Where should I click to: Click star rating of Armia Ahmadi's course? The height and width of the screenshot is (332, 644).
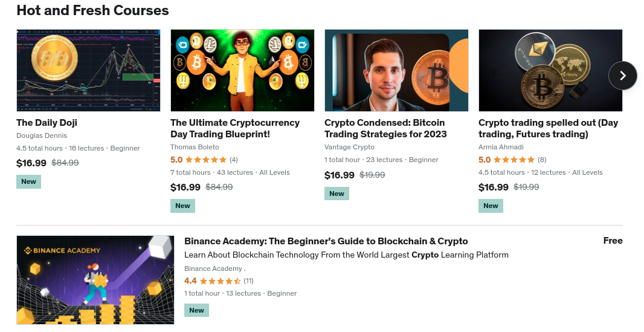click(x=514, y=160)
